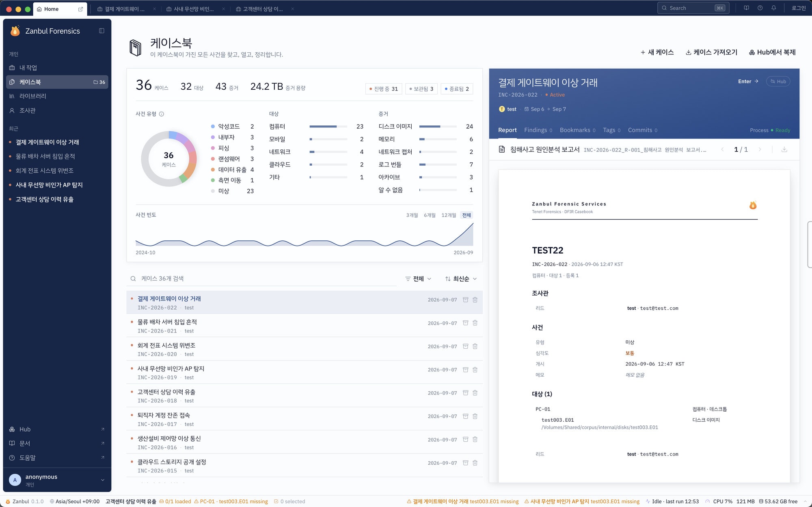This screenshot has width=812, height=507.
Task: Select the 12개월 frequency range
Action: [x=449, y=215]
